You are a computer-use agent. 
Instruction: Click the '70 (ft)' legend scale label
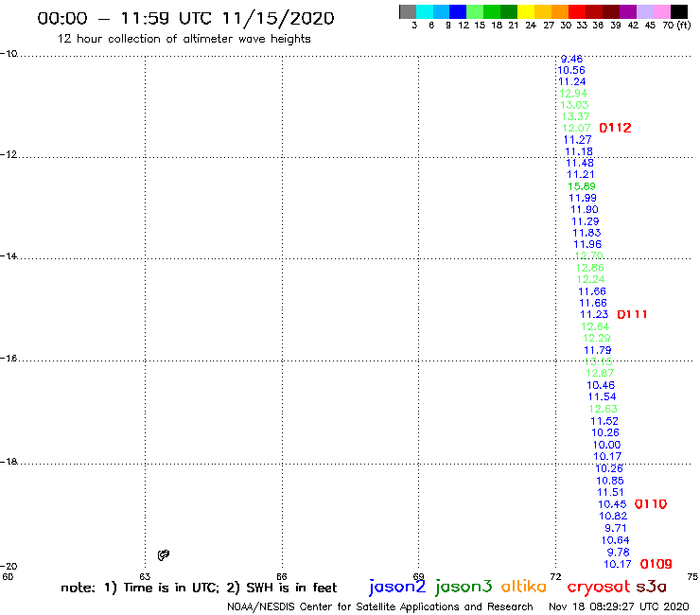(676, 26)
